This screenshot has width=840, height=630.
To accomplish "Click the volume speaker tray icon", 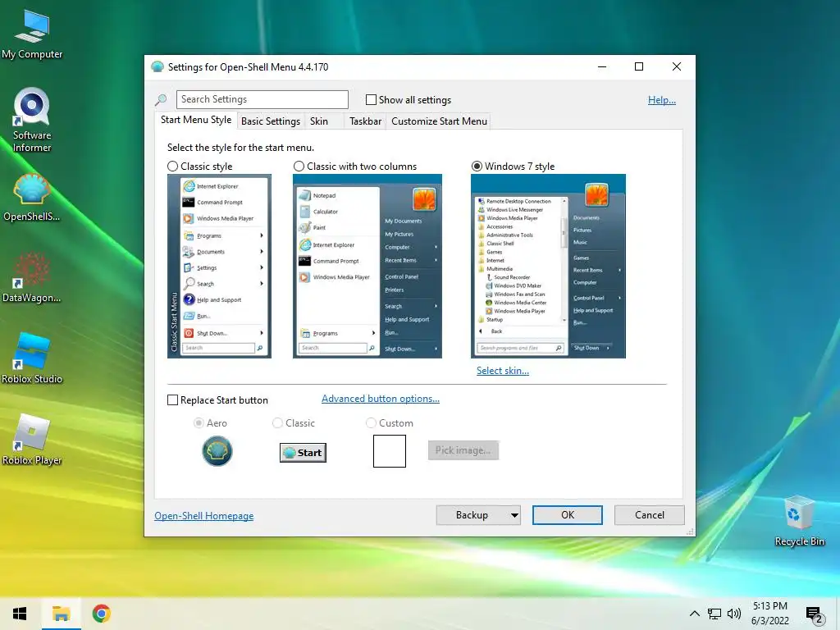I will coord(734,614).
